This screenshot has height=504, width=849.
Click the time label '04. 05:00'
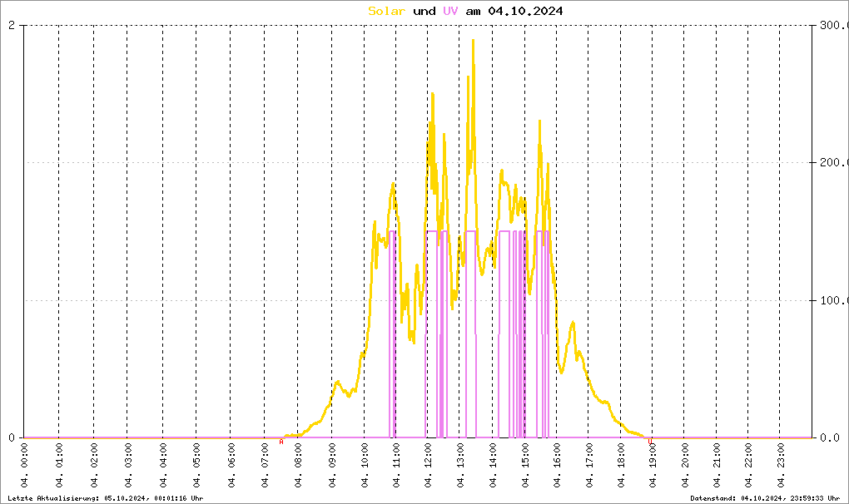click(196, 466)
